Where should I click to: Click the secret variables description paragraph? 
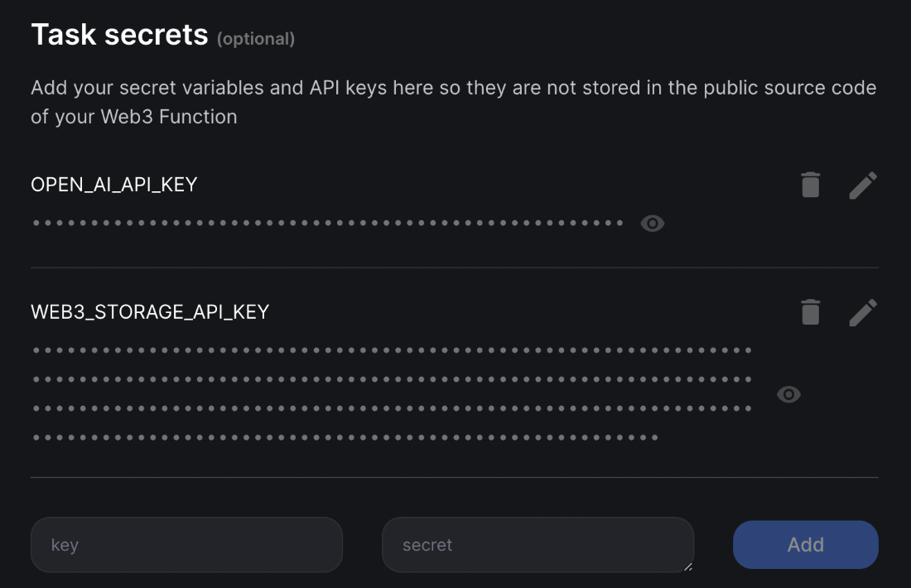(x=453, y=102)
